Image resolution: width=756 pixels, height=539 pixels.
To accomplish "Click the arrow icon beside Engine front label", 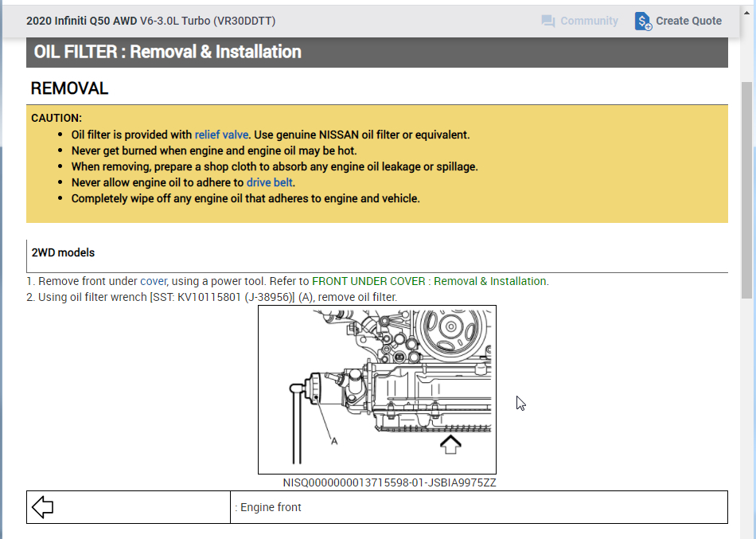I will pyautogui.click(x=43, y=506).
